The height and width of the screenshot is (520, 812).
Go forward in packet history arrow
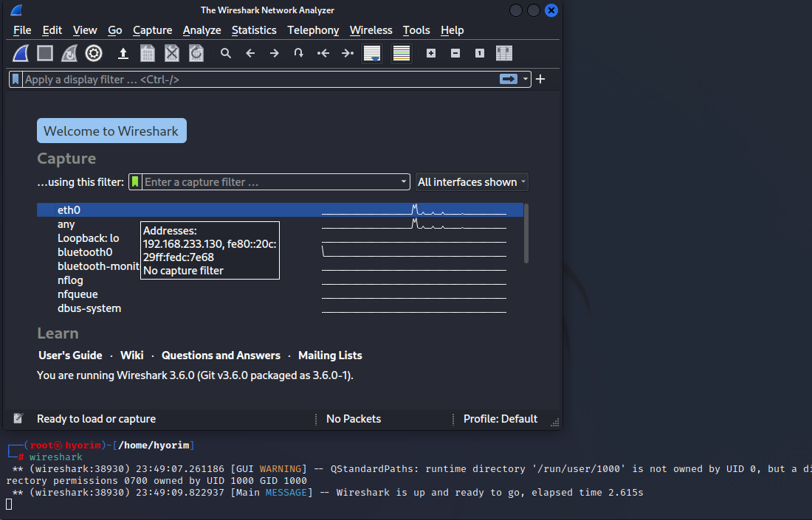click(275, 53)
